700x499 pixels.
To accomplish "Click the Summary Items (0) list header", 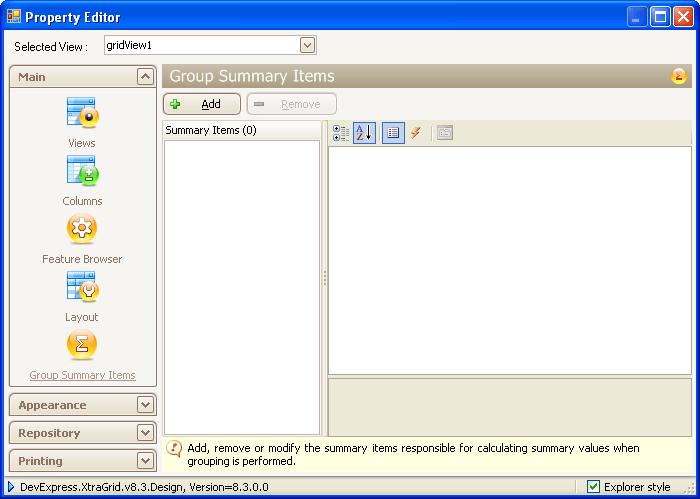I will 242,130.
